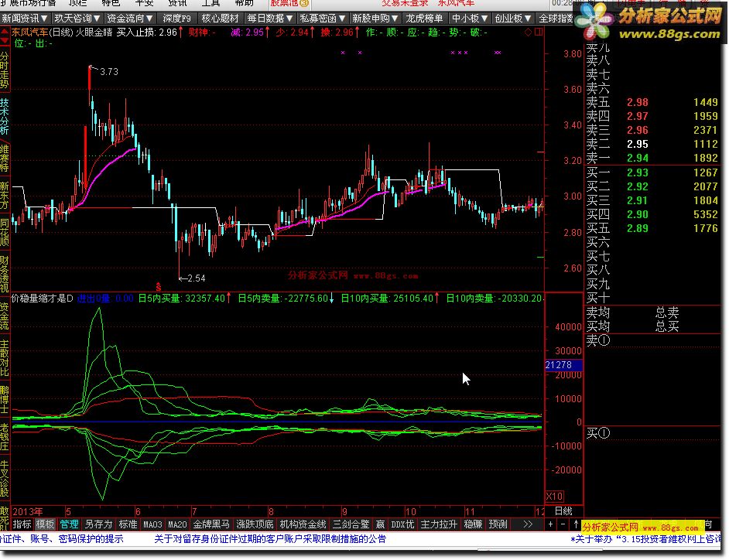
Task: Open the 特色 menu
Action: [x=110, y=3]
